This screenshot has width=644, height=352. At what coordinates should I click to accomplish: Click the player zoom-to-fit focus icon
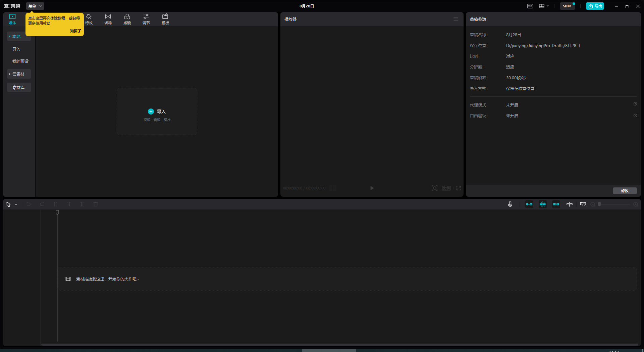coord(435,188)
